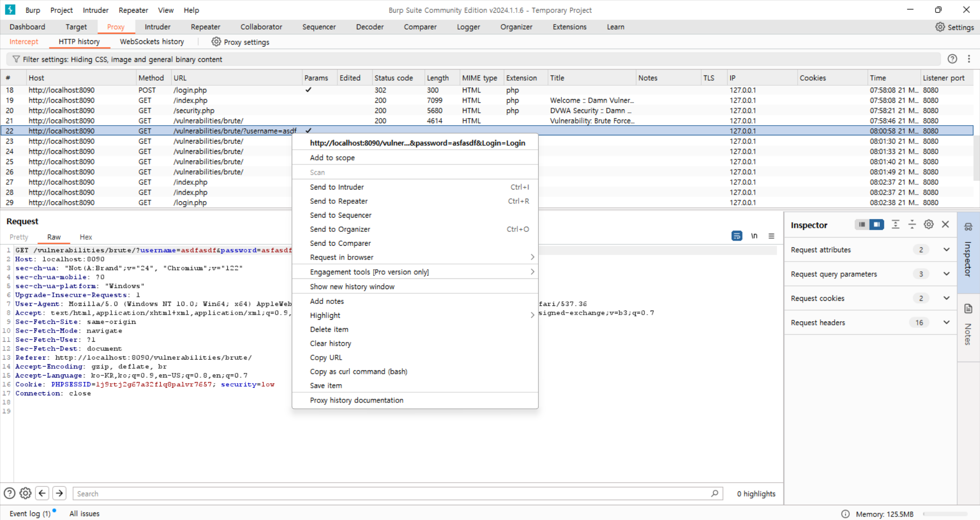980x520 pixels.
Task: Switch request view to Hex
Action: coord(86,237)
